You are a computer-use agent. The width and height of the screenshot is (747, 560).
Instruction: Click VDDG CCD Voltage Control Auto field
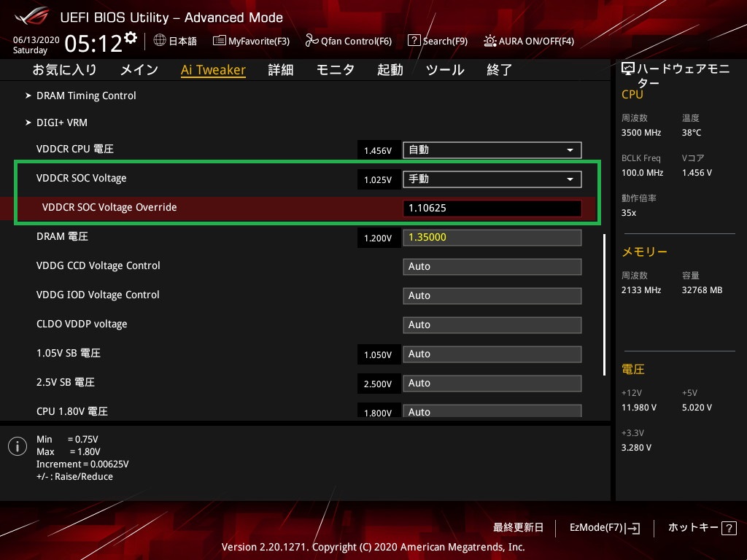492,267
